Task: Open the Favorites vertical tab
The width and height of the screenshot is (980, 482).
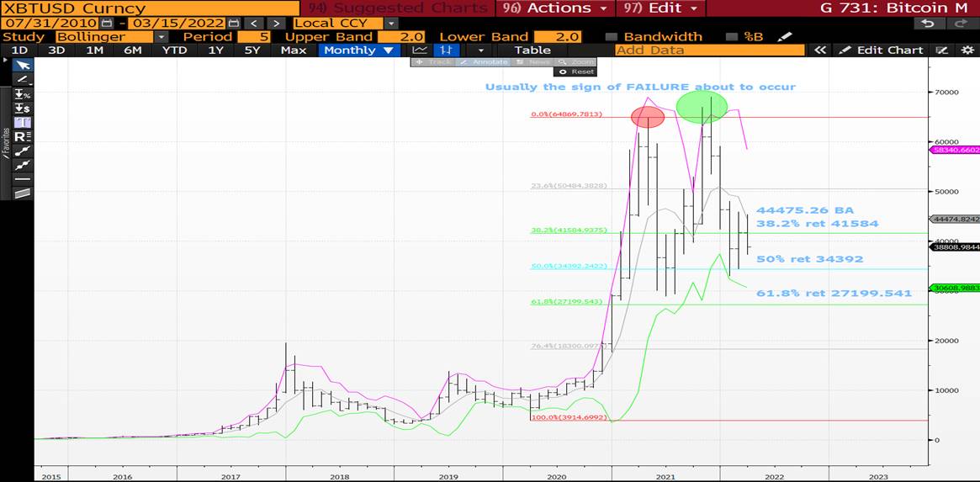Action: coord(6,142)
